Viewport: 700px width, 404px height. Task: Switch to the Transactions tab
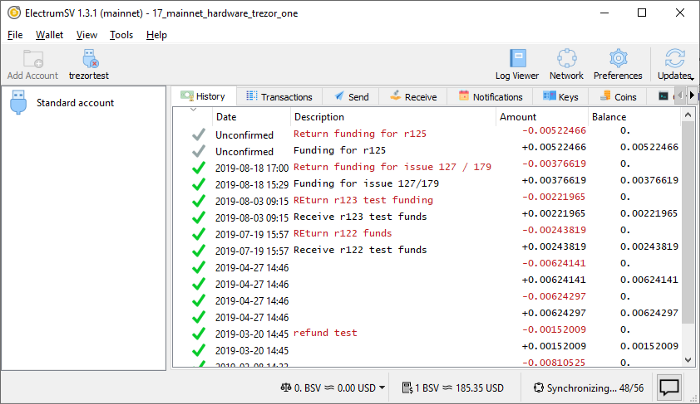click(279, 96)
